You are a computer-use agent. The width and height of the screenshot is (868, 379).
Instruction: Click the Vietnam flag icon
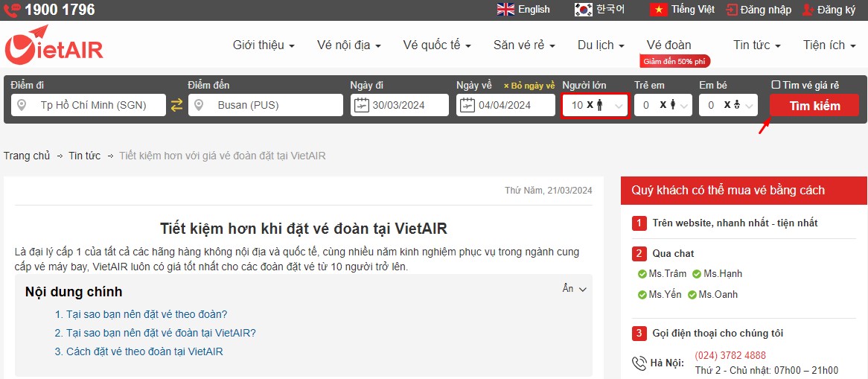(659, 10)
